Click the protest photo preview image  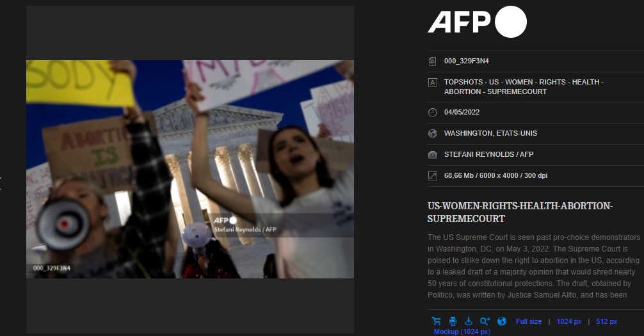click(190, 169)
